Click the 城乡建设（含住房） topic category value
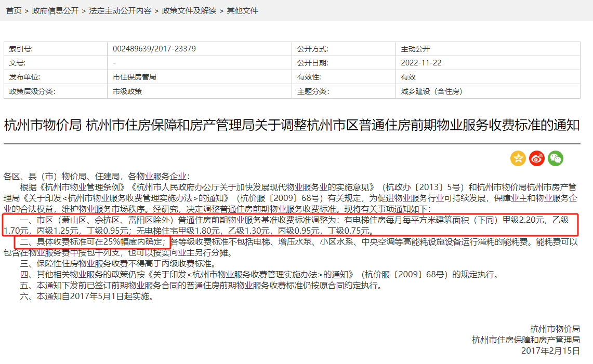The height and width of the screenshot is (364, 593). click(431, 91)
